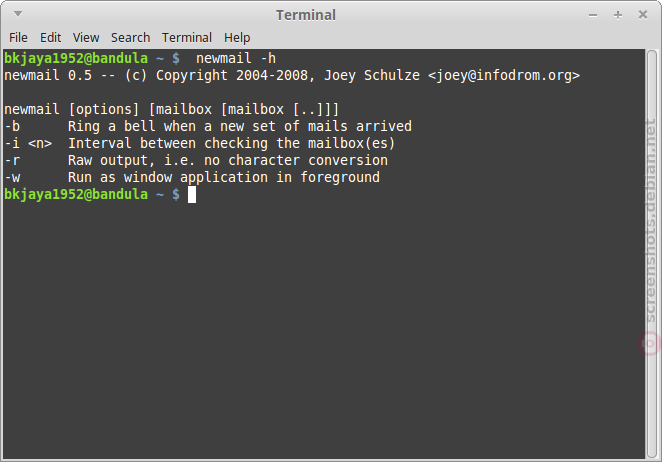Click the joey@infodrom.org email address
The image size is (662, 462).
click(x=504, y=75)
